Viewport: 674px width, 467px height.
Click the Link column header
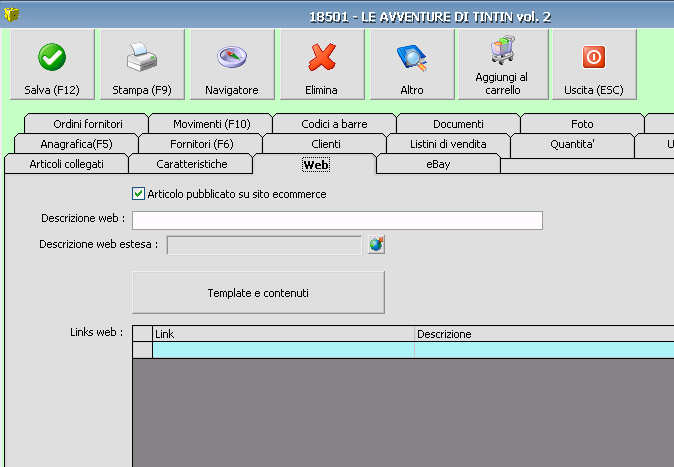click(x=284, y=334)
